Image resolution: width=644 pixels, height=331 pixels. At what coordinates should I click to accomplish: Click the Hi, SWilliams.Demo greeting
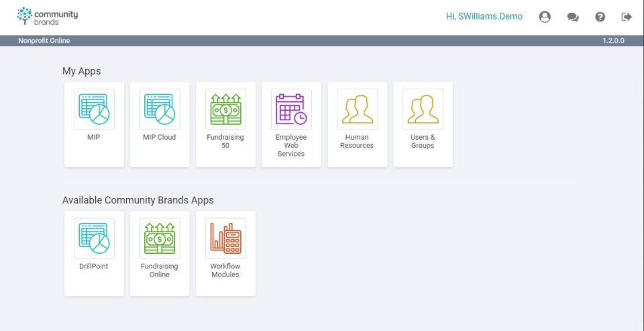click(484, 16)
